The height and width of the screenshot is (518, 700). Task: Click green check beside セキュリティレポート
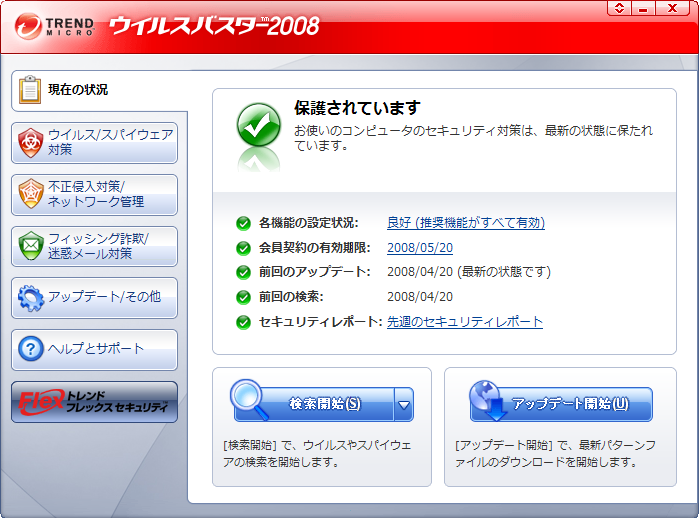tap(243, 322)
